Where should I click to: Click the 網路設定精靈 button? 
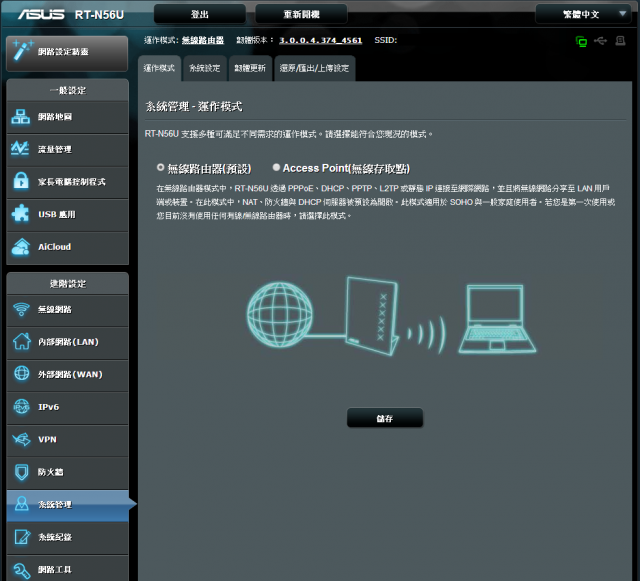67,53
